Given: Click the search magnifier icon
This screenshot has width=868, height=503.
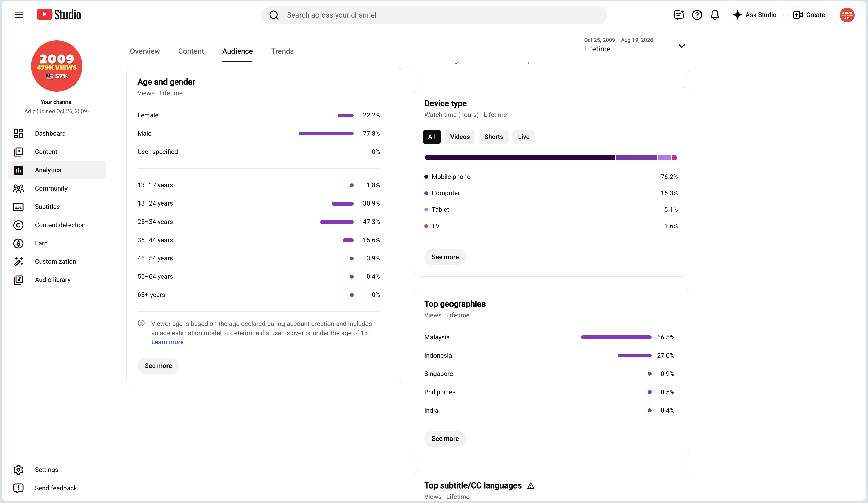Looking at the screenshot, I should 274,15.
